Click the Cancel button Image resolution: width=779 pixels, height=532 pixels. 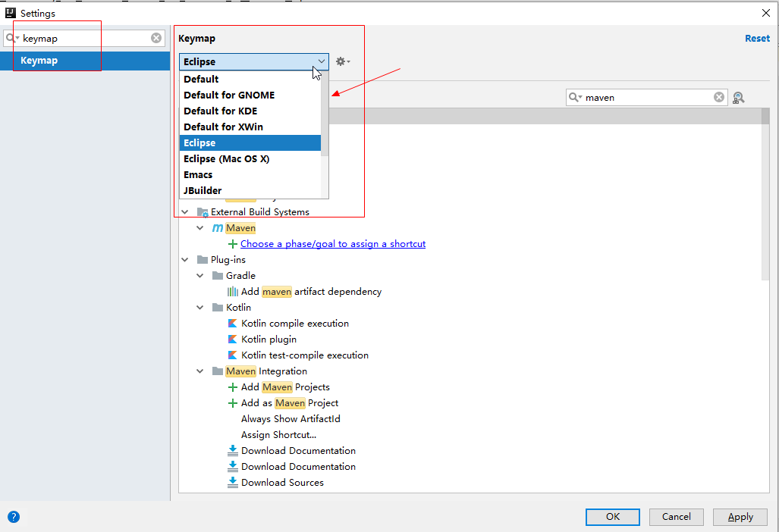pos(676,517)
